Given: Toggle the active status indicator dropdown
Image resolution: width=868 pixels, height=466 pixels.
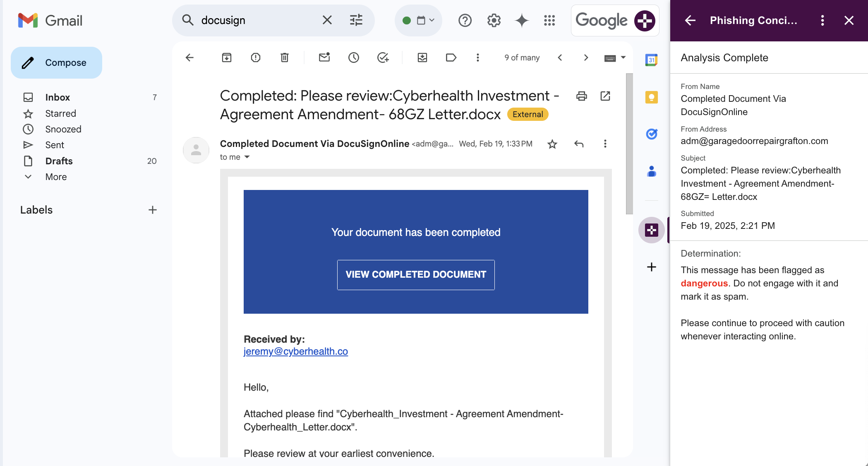Looking at the screenshot, I should click(x=418, y=20).
